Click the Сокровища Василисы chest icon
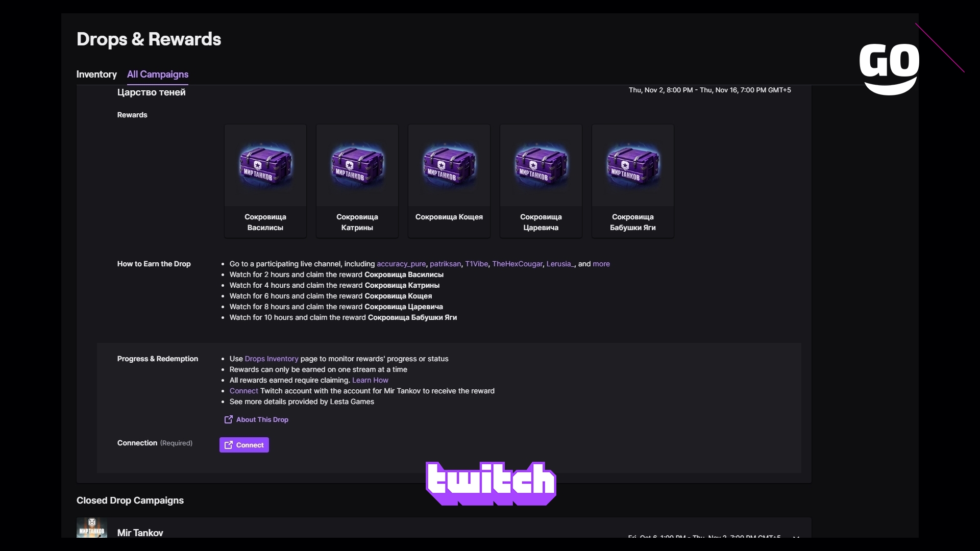 [265, 165]
